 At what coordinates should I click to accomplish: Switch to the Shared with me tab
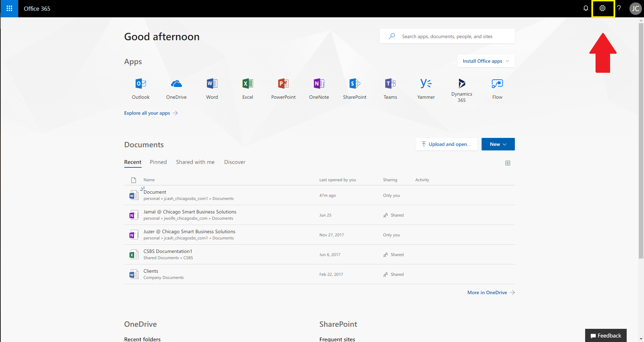click(195, 162)
